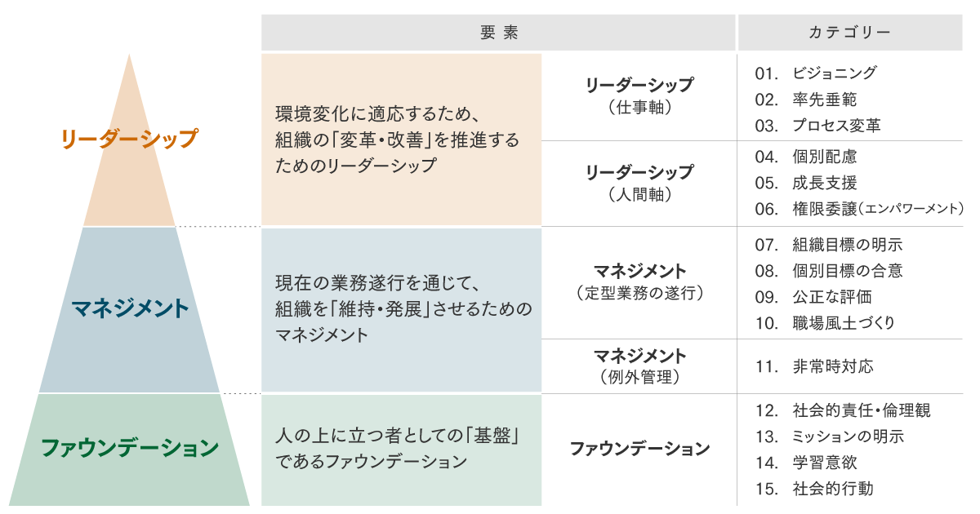Image resolution: width=980 pixels, height=514 pixels.
Task: Select the マネジメント（例外管理） cell
Action: coord(639,366)
